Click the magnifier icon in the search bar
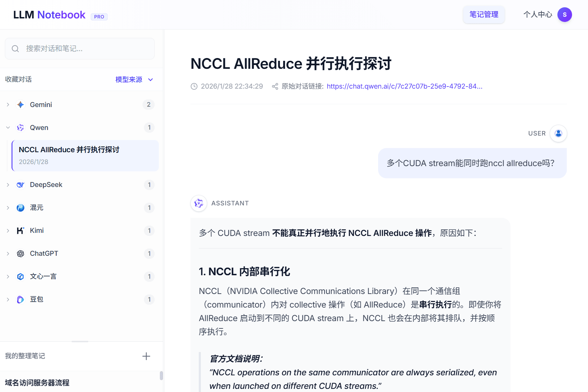588x392 pixels. pos(15,49)
